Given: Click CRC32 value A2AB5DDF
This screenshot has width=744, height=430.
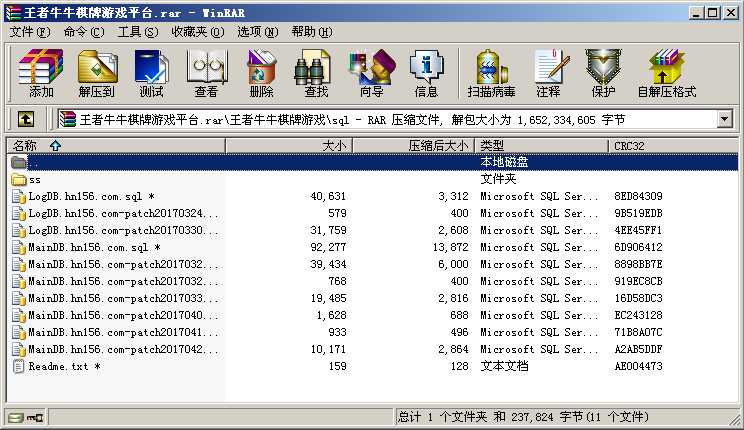Looking at the screenshot, I should [x=638, y=349].
